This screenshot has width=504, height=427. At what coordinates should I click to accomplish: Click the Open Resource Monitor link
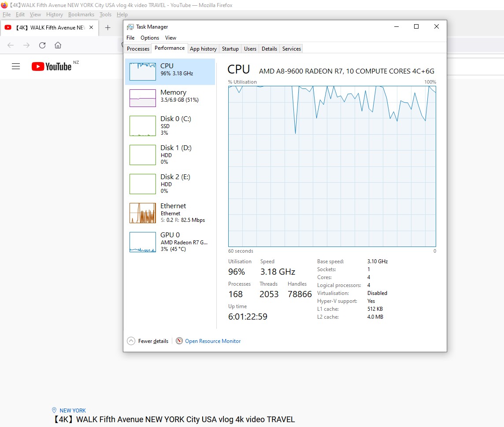tap(213, 341)
